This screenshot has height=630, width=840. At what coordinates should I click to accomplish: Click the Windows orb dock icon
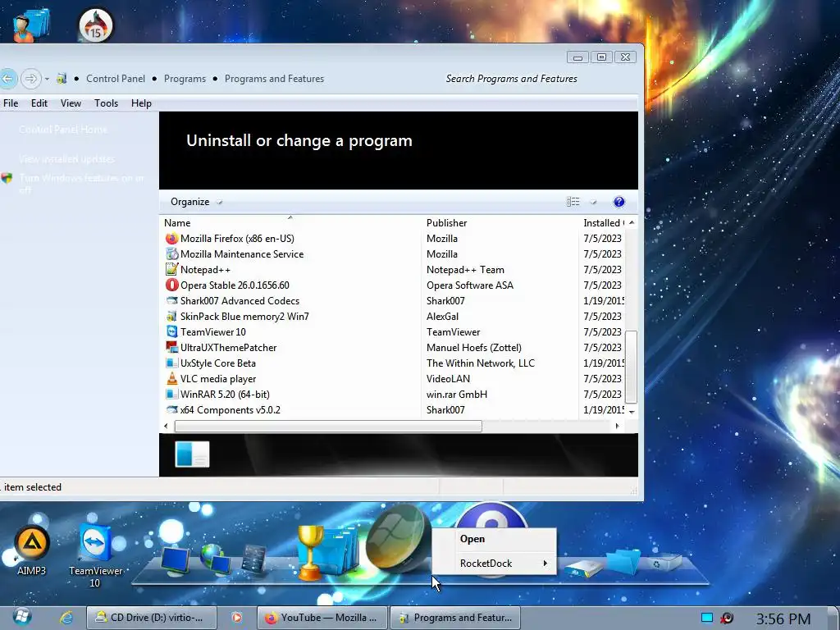(398, 540)
